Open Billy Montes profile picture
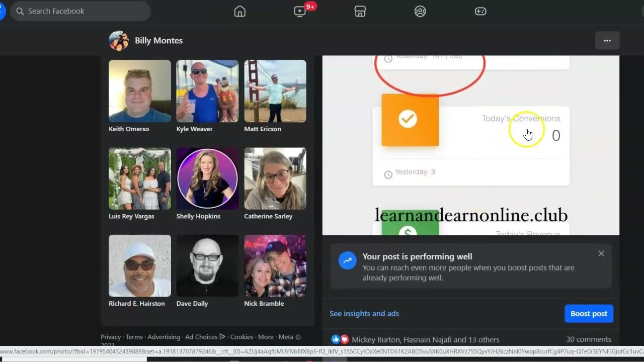The image size is (644, 362). tap(119, 41)
